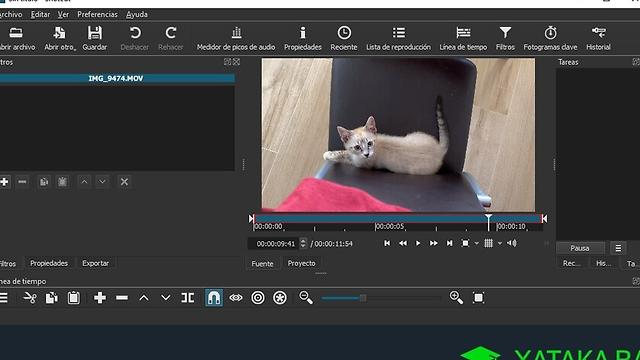Open the Reciente panel

(344, 38)
